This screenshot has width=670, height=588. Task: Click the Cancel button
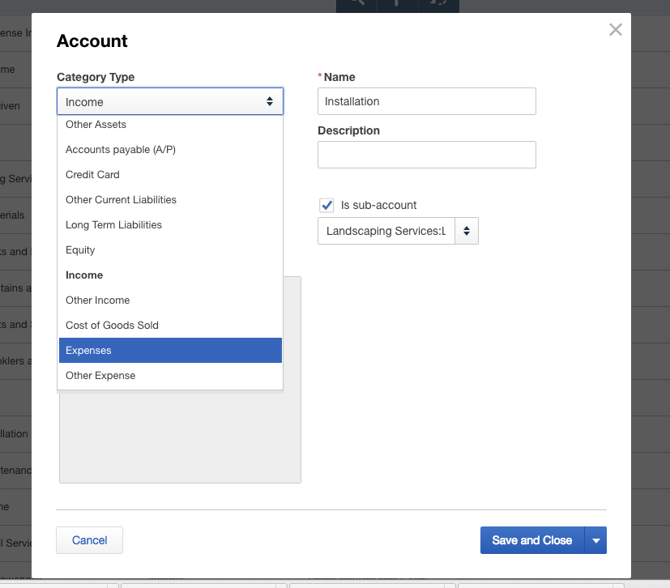pyautogui.click(x=89, y=540)
